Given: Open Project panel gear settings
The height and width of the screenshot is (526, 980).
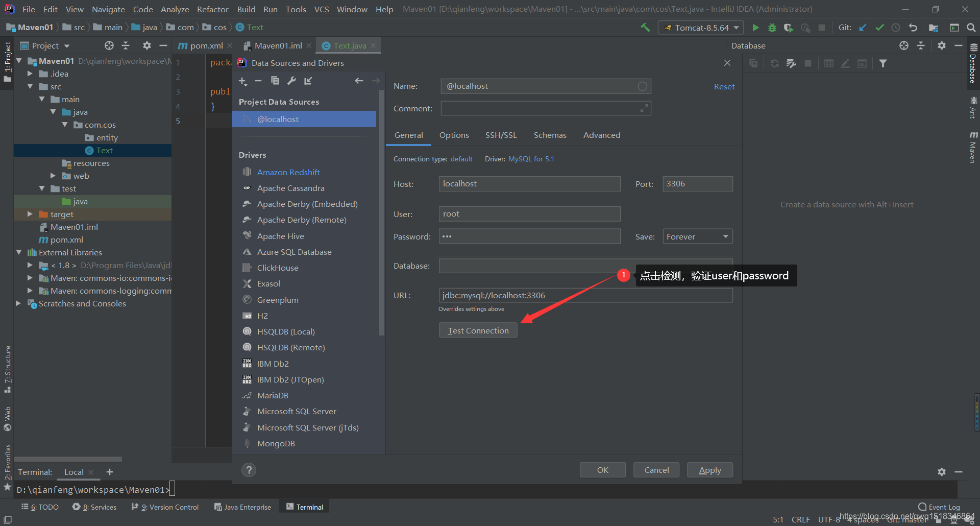Looking at the screenshot, I should (x=147, y=45).
